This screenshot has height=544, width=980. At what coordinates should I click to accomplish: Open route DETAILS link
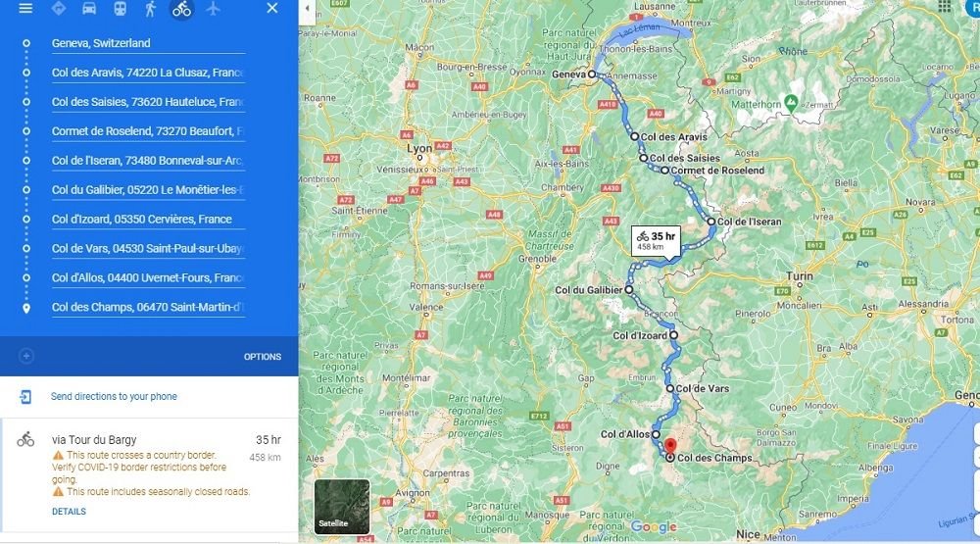[x=69, y=512]
